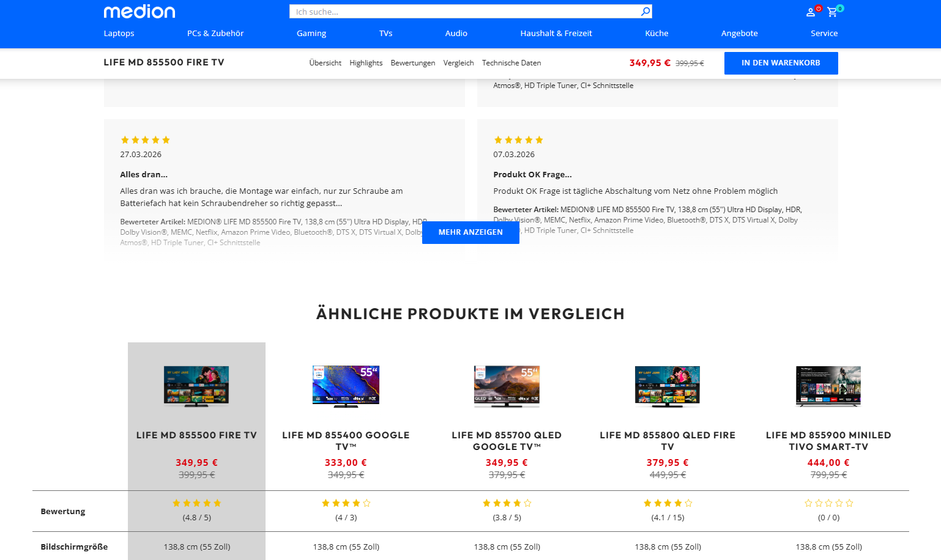Open the LIFE MD 855400 Google TV thumbnail

click(346, 386)
